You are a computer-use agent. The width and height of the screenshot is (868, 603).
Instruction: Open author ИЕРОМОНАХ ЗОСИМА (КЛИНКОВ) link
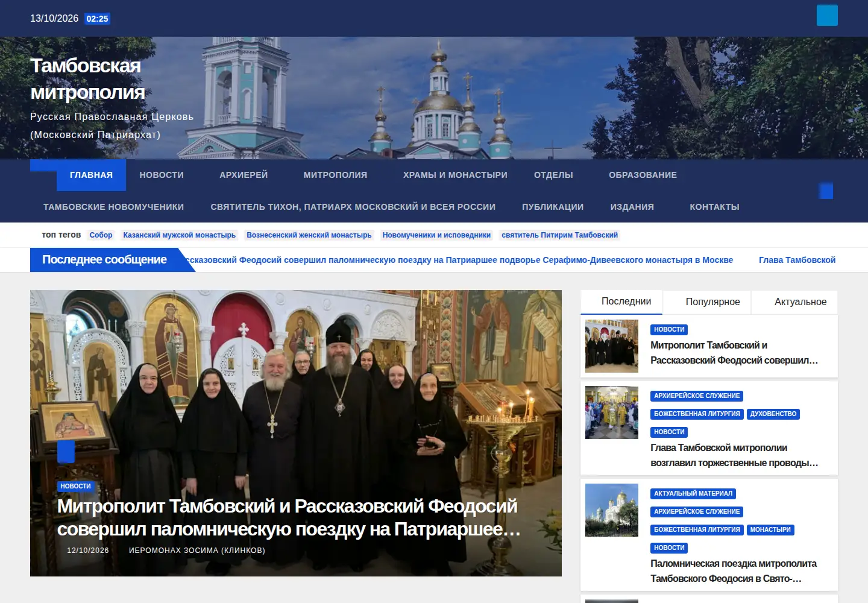tap(197, 551)
